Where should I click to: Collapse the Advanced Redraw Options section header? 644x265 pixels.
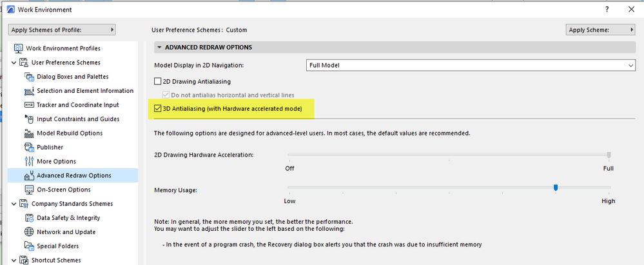(159, 48)
